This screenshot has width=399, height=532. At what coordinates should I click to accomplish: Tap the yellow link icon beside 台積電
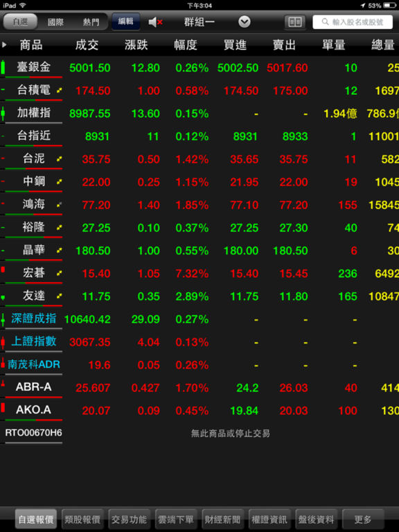coord(60,90)
